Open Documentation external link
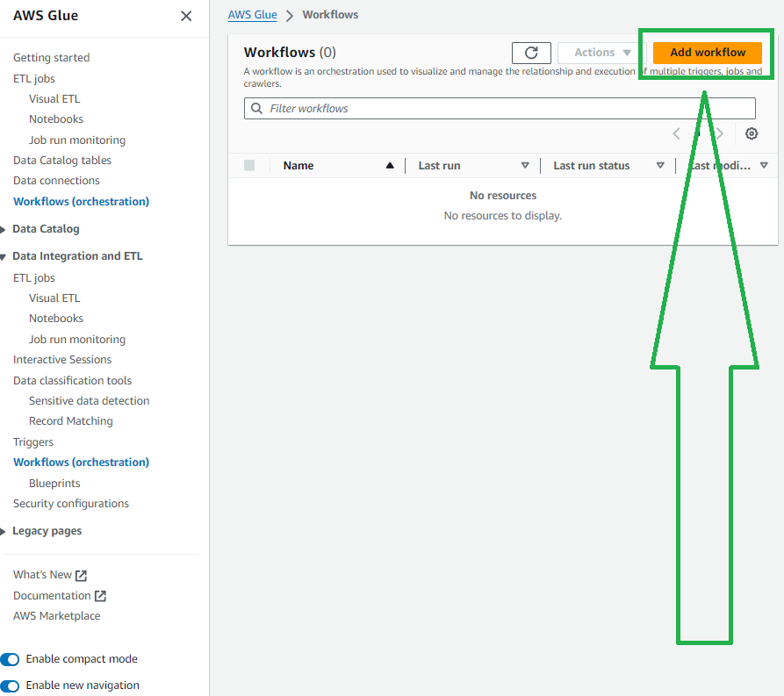The image size is (784, 696). pyautogui.click(x=60, y=595)
